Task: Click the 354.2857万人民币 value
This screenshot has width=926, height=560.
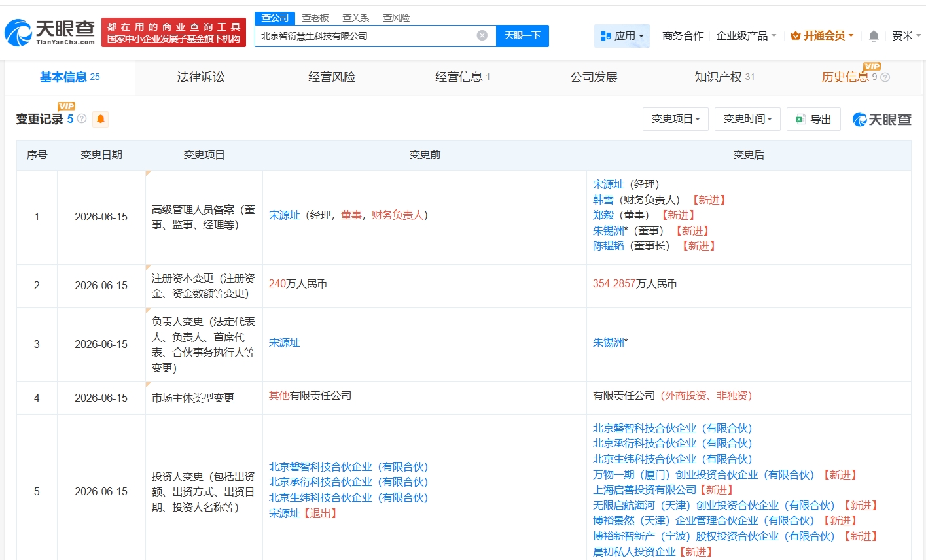Action: coord(635,284)
